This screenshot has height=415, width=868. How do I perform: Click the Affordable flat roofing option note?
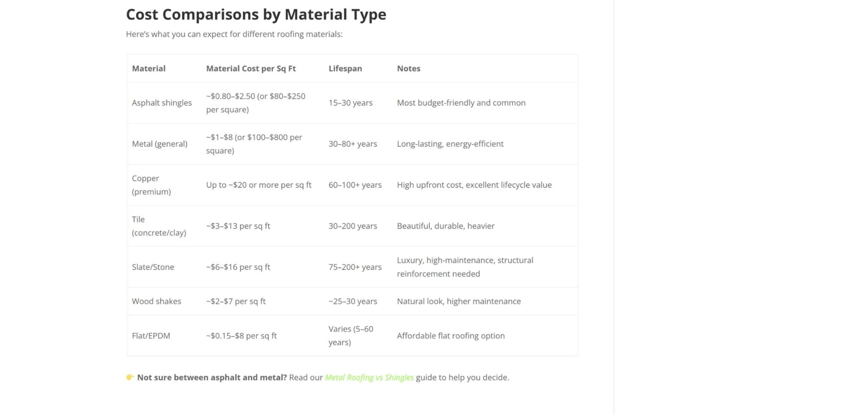click(451, 336)
